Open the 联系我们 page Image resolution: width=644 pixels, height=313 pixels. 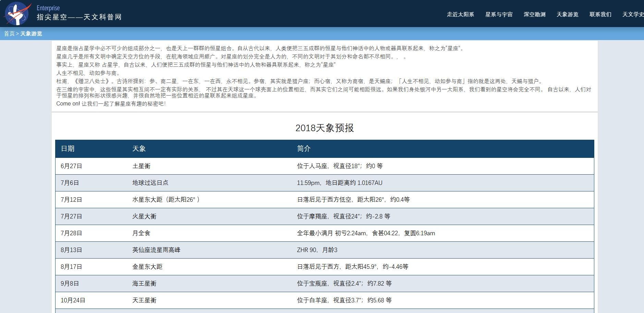600,15
